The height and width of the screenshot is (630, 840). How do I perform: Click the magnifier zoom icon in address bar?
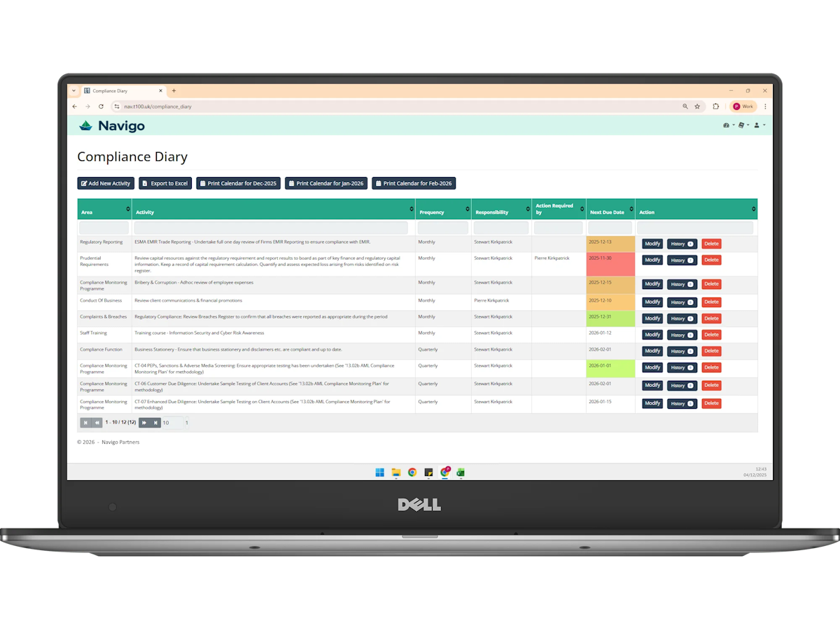point(685,106)
